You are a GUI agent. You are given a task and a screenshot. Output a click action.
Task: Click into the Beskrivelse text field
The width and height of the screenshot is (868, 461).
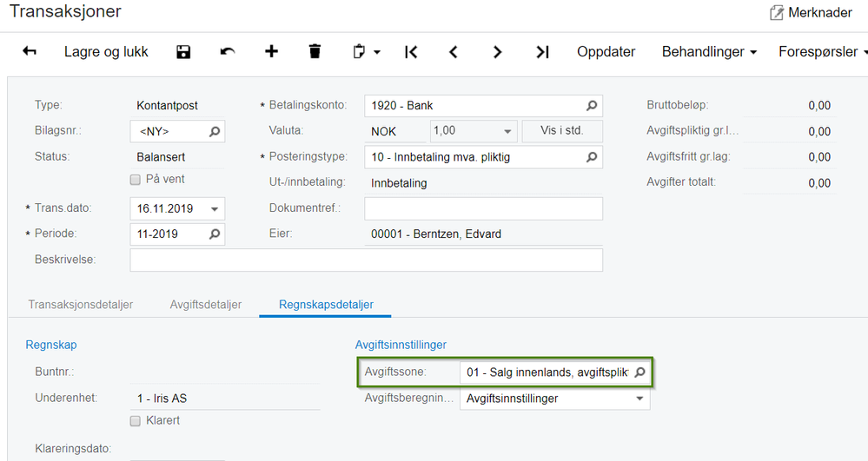[x=366, y=260]
